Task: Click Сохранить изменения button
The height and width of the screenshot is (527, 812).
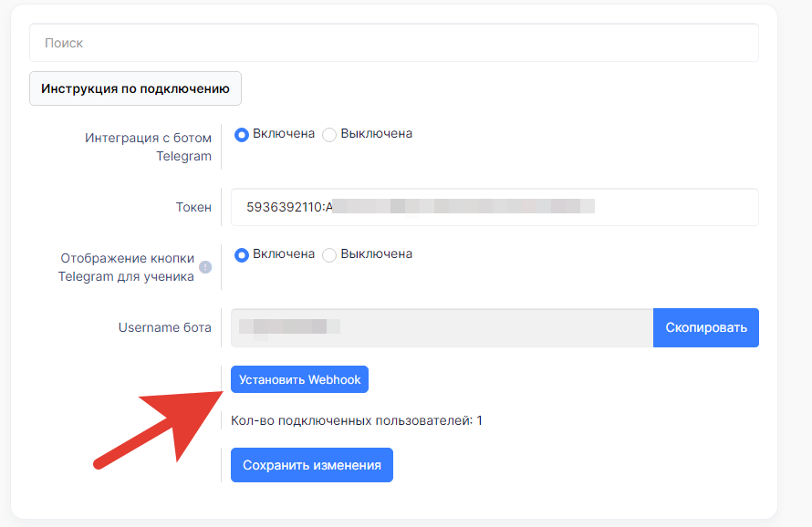Action: click(312, 465)
